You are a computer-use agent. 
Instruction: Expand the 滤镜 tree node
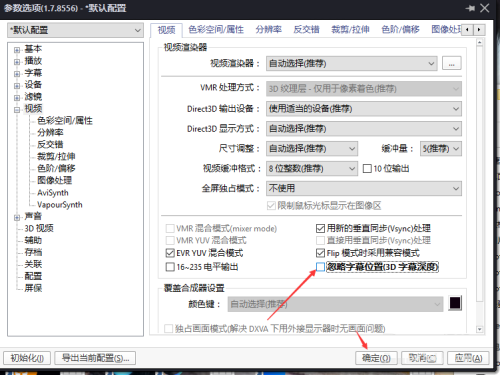pos(17,98)
